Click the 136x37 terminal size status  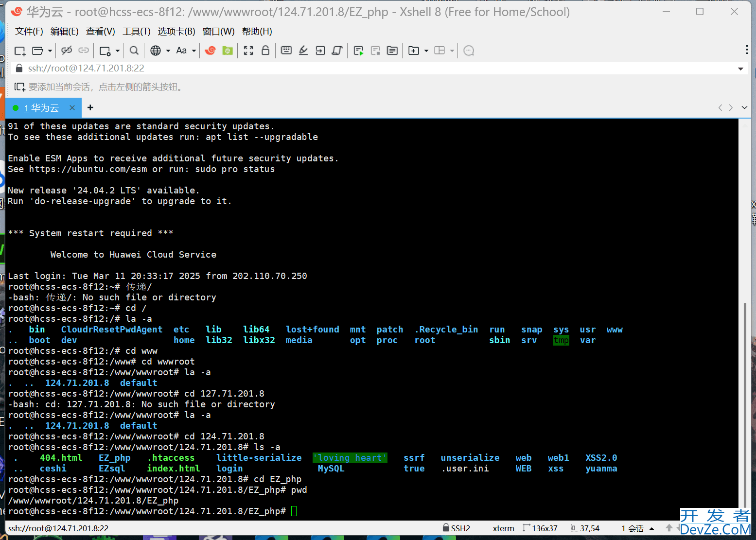coord(540,528)
